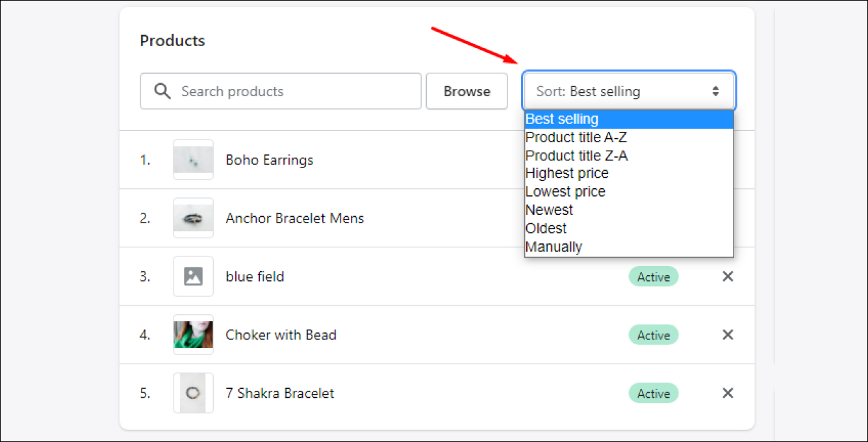Click the search magnifier icon
Screen dimensions: 868x442
click(x=162, y=91)
